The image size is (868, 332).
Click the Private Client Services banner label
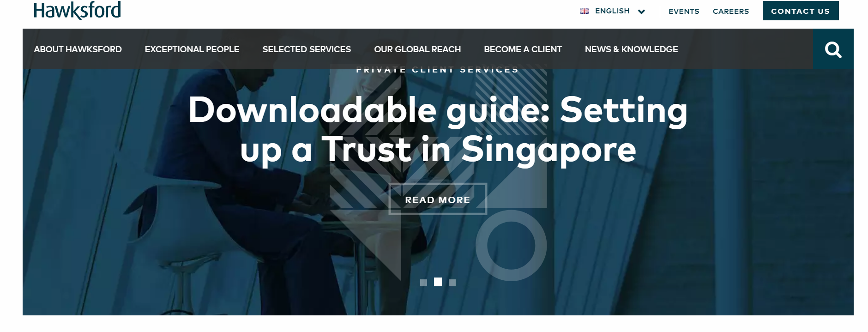pos(438,70)
